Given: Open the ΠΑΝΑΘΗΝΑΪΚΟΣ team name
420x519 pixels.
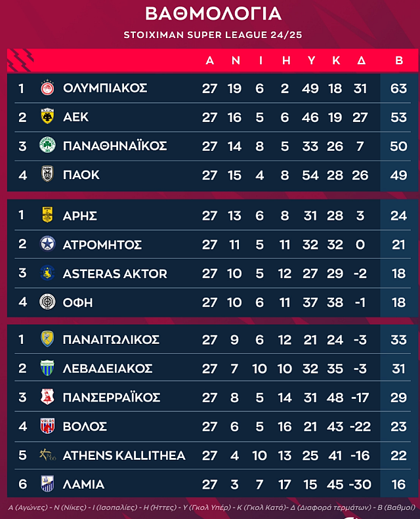Looking at the screenshot, I should pos(115,146).
